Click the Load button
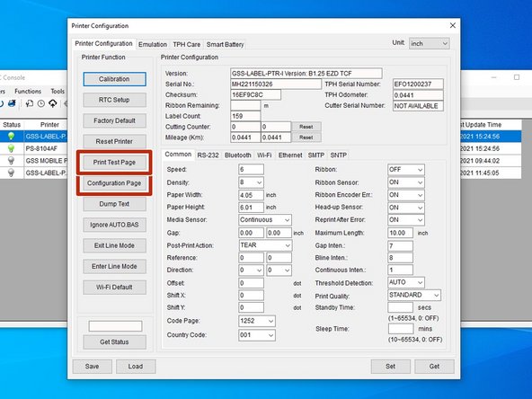The image size is (532, 399). tap(136, 367)
